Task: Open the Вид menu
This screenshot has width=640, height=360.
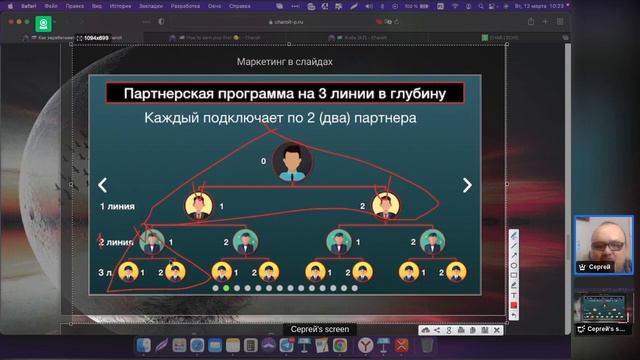Action: pyautogui.click(x=97, y=6)
